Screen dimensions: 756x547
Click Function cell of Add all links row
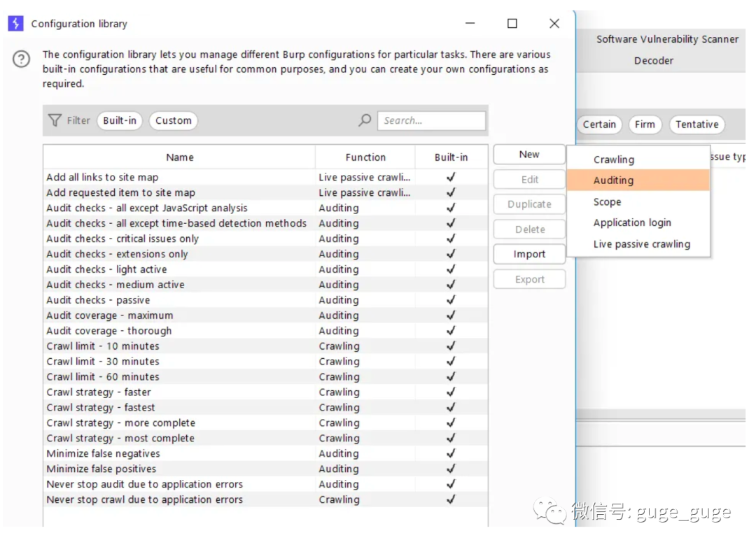pos(365,178)
